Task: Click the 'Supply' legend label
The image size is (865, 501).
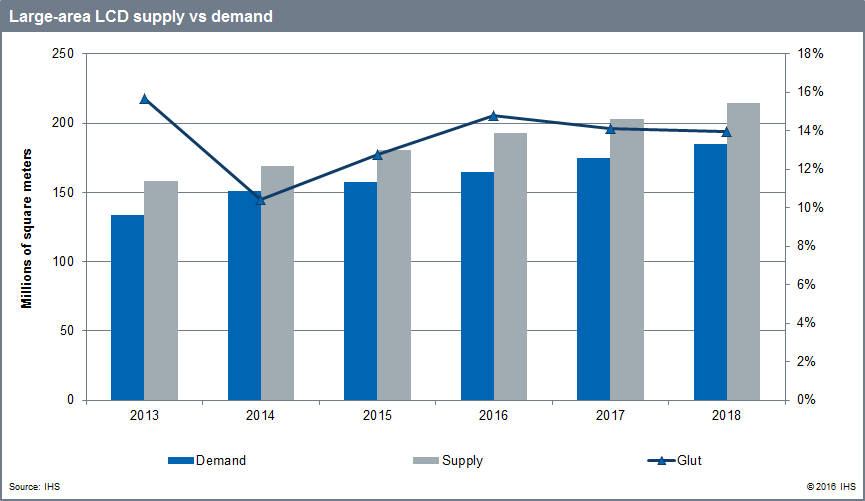Action: point(462,461)
